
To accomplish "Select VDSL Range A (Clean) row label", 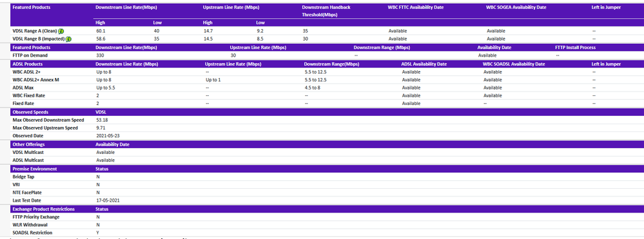I will coord(35,31).
